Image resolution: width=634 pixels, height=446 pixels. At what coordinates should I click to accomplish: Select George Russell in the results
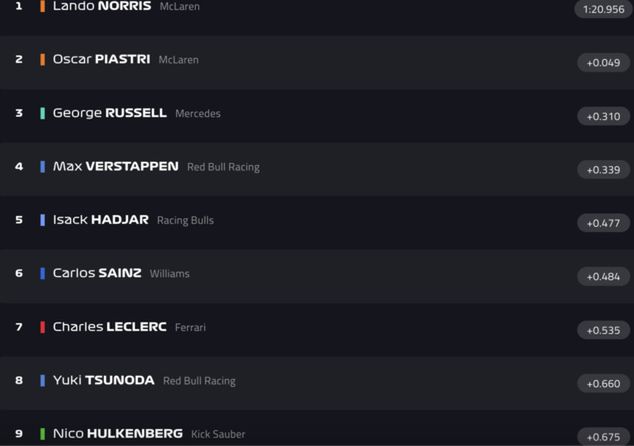click(109, 113)
